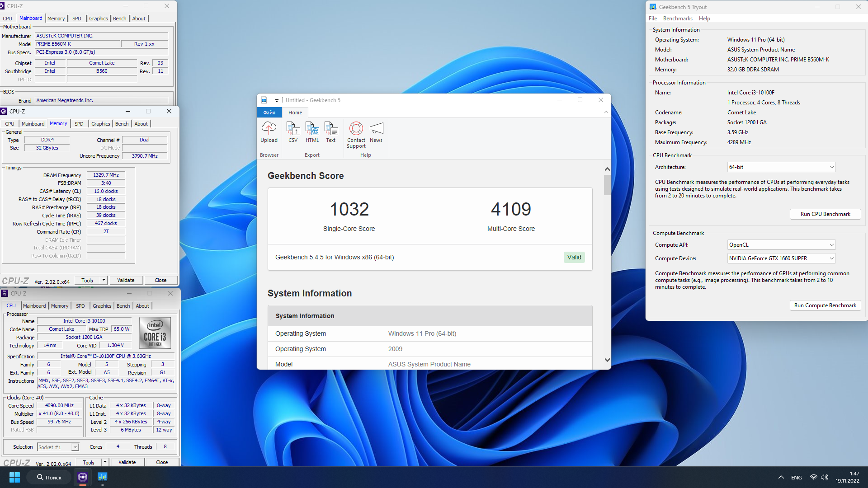Click Close button in bottom CPU-Z window
This screenshot has height=488, width=868.
click(x=162, y=462)
